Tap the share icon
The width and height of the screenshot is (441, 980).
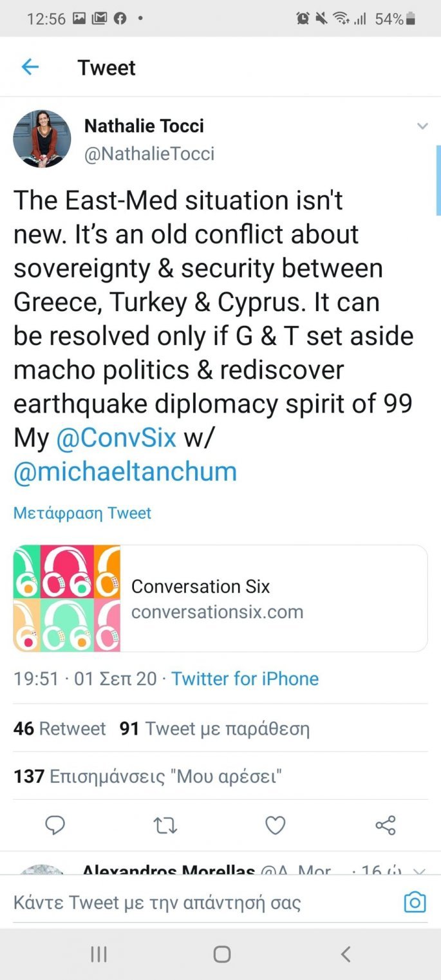point(385,825)
